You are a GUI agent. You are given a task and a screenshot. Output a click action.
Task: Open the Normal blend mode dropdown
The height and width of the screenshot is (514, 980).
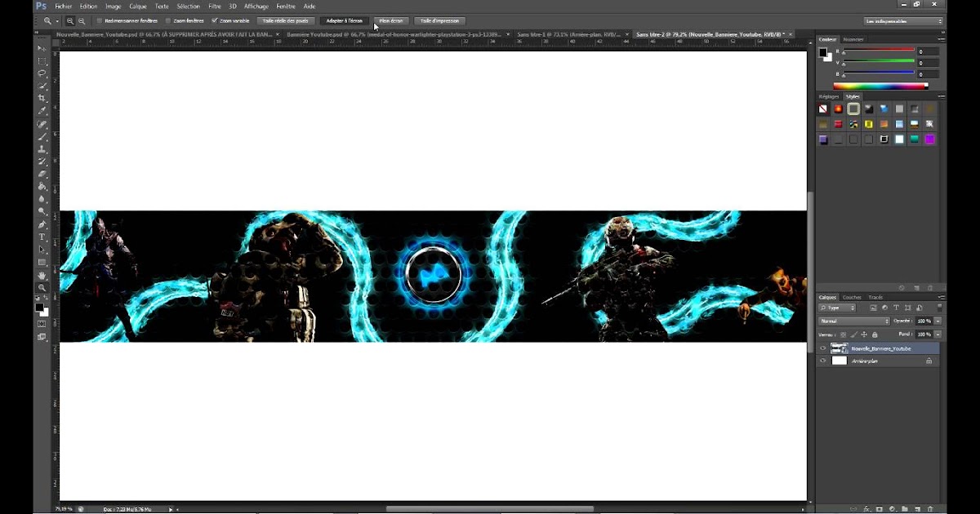pyautogui.click(x=854, y=321)
